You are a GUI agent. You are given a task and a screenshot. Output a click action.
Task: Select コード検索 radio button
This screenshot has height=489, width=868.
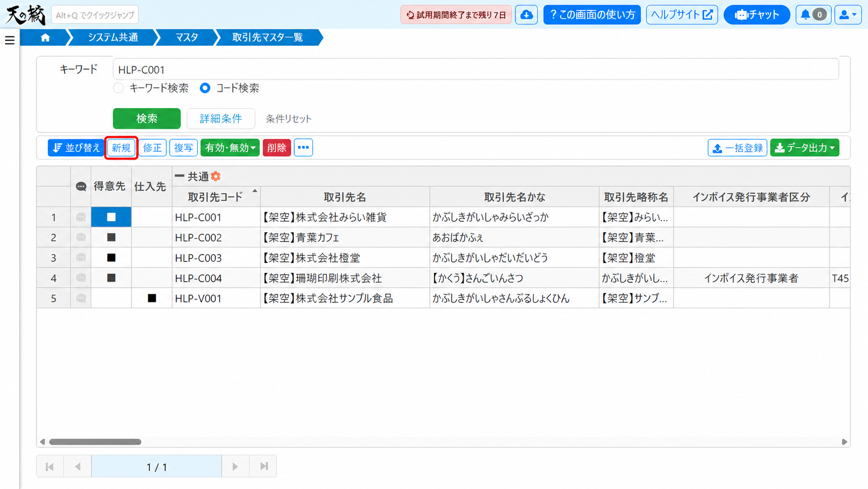[205, 88]
